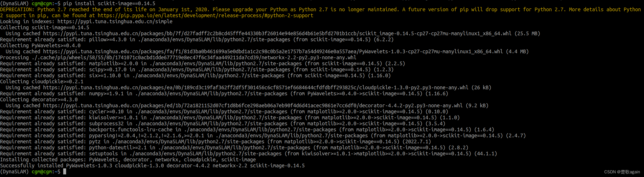644x177 pixels.
Task: Open the PyWavelets-1.0.3 wheel download URL
Action: pos(273,51)
